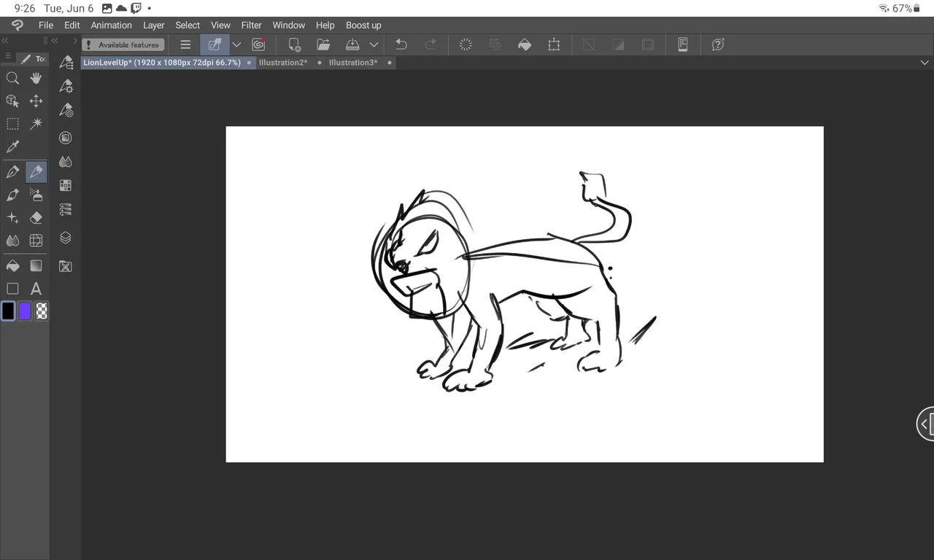
Task: Open the Layers panel icon
Action: [66, 238]
